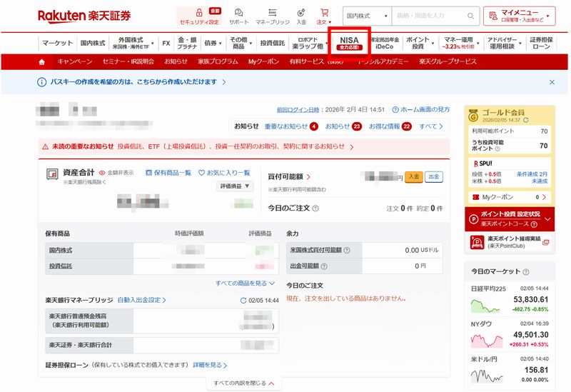Open the 評価損益 selector dropdown
The image size is (571, 392).
pyautogui.click(x=235, y=186)
